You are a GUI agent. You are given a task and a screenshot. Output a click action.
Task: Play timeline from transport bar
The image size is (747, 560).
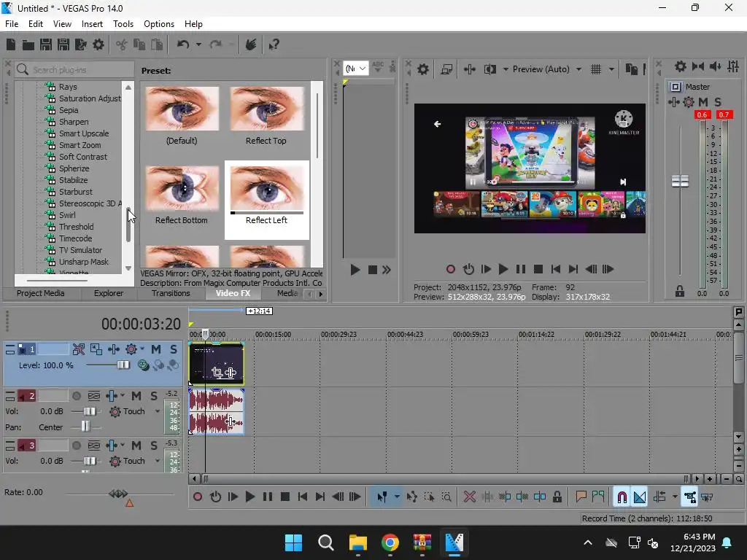click(x=249, y=497)
